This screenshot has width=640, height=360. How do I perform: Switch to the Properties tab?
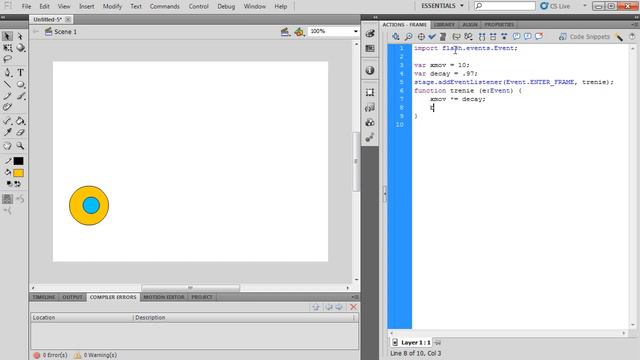(499, 25)
